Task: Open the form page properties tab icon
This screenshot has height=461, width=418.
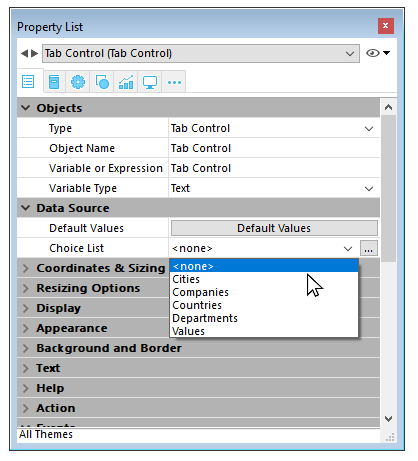Action: pos(54,82)
